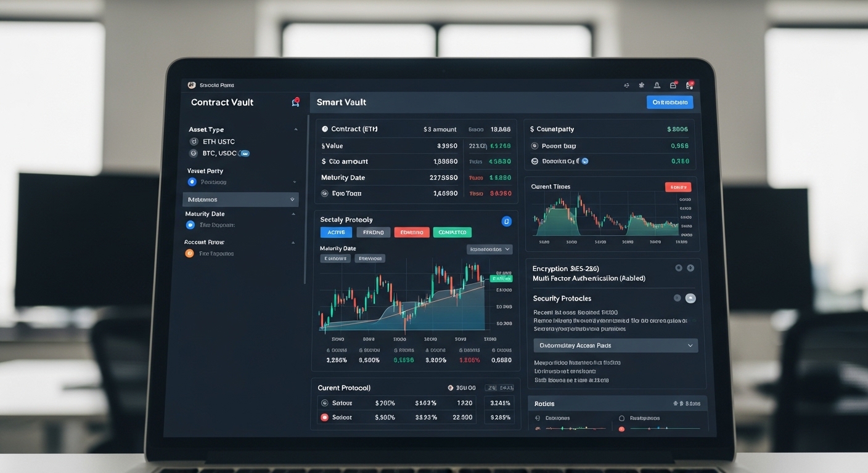Viewport: 868px width, 473px height.
Task: Click the blue Onboard button
Action: pyautogui.click(x=669, y=102)
